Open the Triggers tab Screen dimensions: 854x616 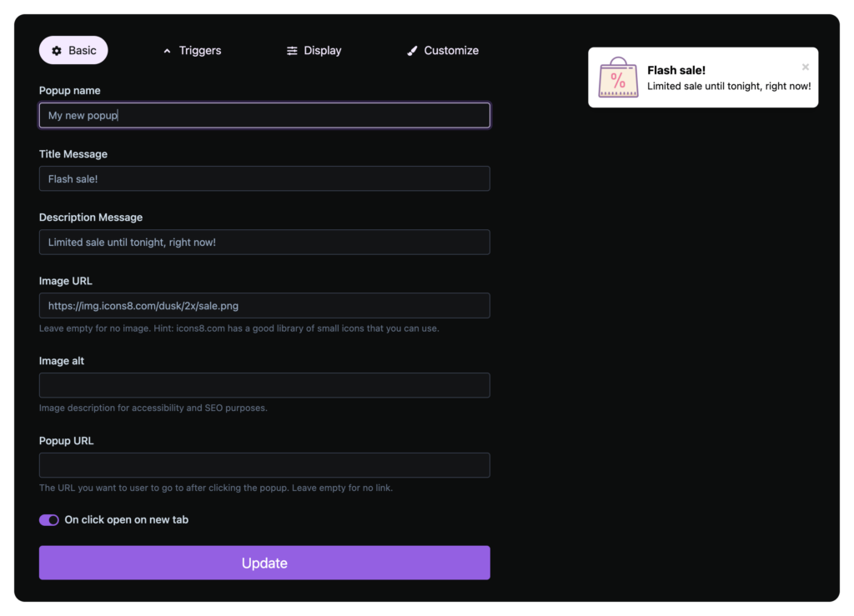coord(193,51)
